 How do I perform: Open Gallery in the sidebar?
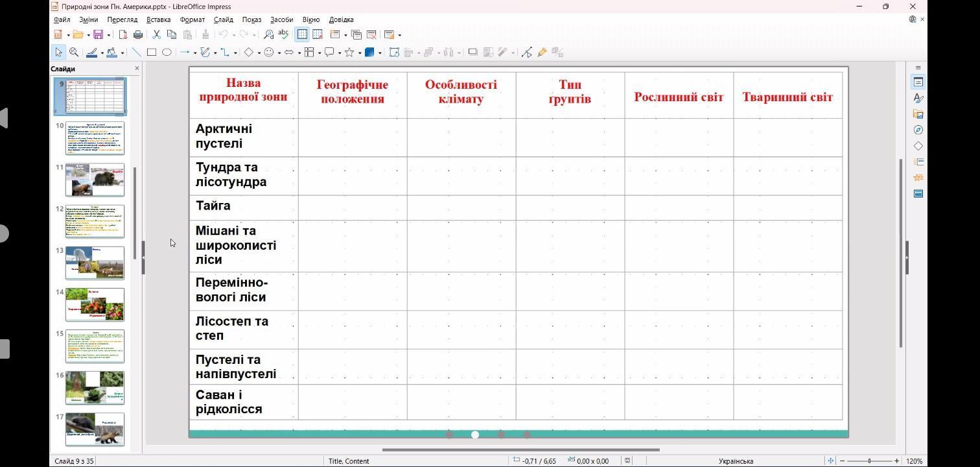[918, 114]
